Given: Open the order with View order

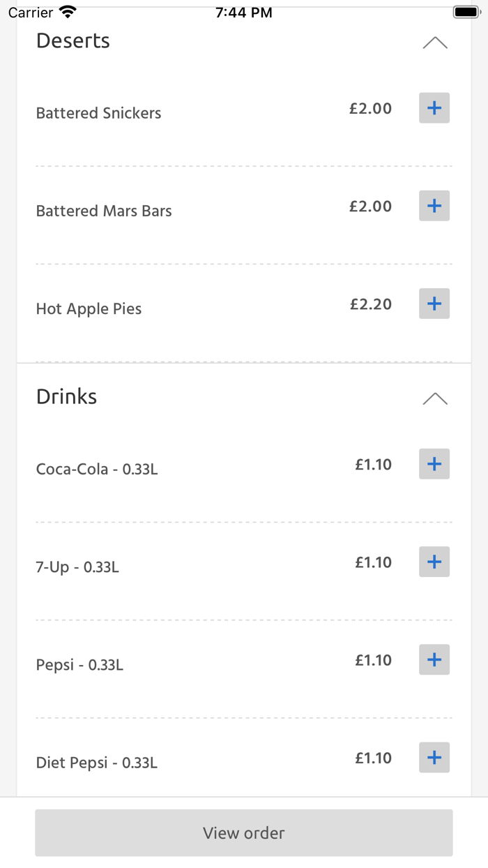Looking at the screenshot, I should (x=243, y=832).
